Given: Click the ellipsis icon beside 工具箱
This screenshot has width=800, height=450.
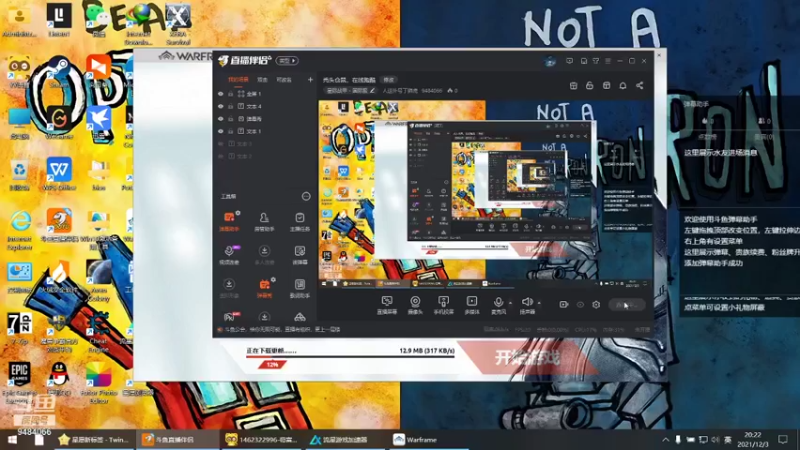Looking at the screenshot, I should tap(306, 196).
